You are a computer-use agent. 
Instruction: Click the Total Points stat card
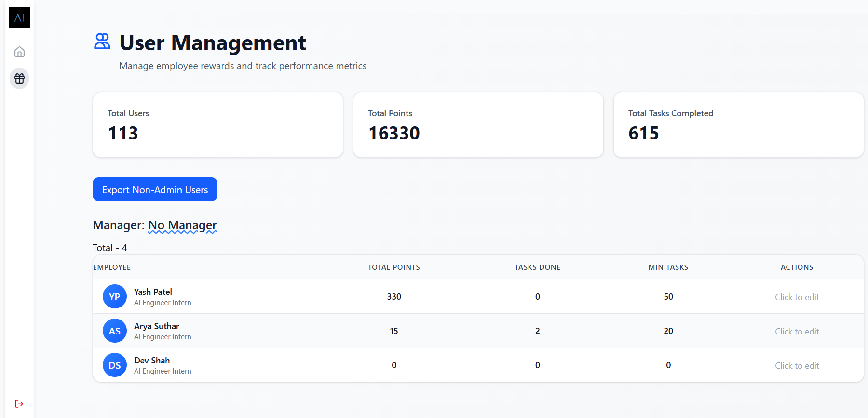click(x=478, y=125)
